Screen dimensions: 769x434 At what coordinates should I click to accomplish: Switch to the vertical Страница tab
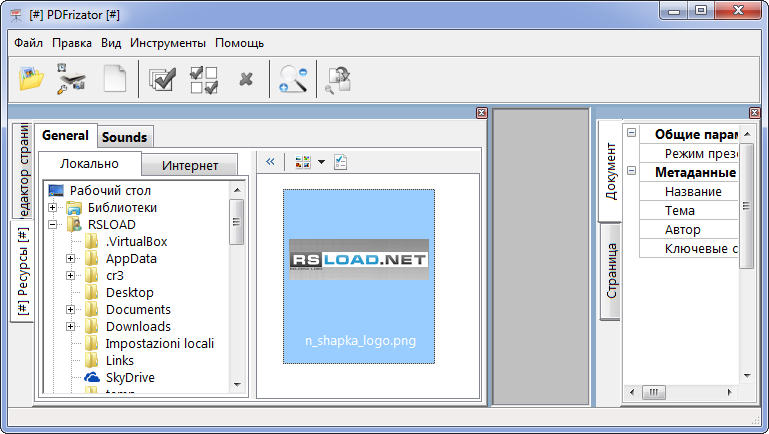pyautogui.click(x=611, y=271)
